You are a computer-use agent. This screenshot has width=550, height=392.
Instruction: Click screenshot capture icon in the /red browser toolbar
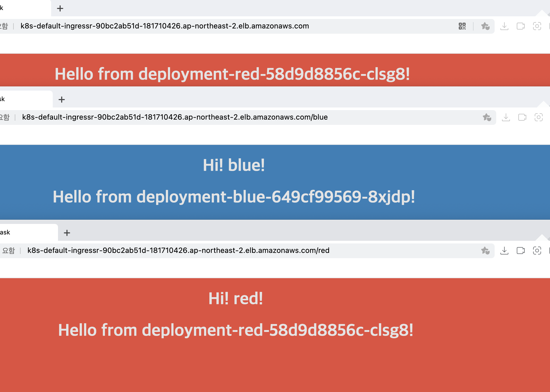pos(537,251)
